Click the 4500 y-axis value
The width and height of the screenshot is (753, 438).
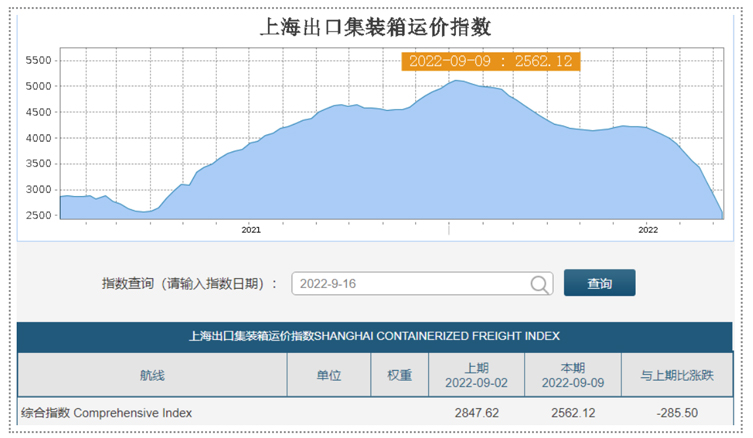coord(38,112)
